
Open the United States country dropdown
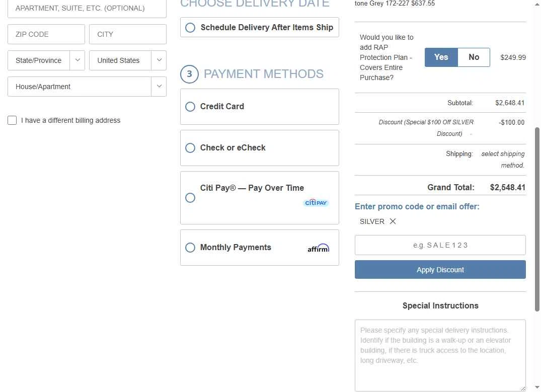[128, 60]
